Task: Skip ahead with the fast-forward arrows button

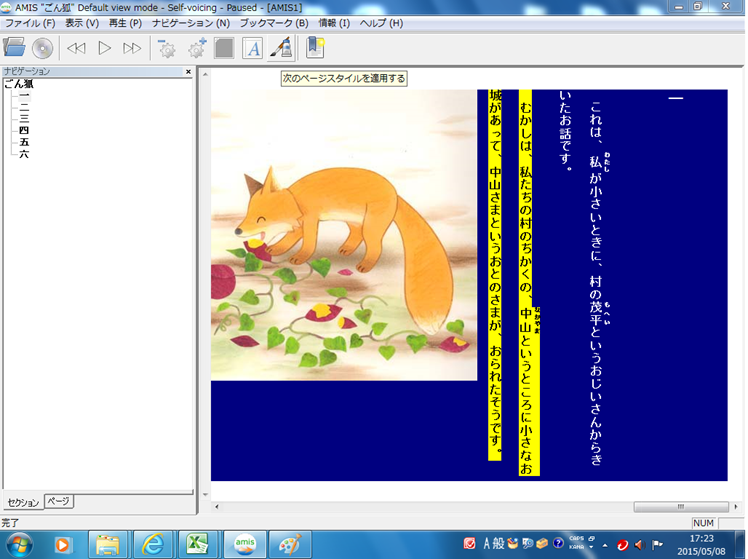Action: (x=132, y=48)
